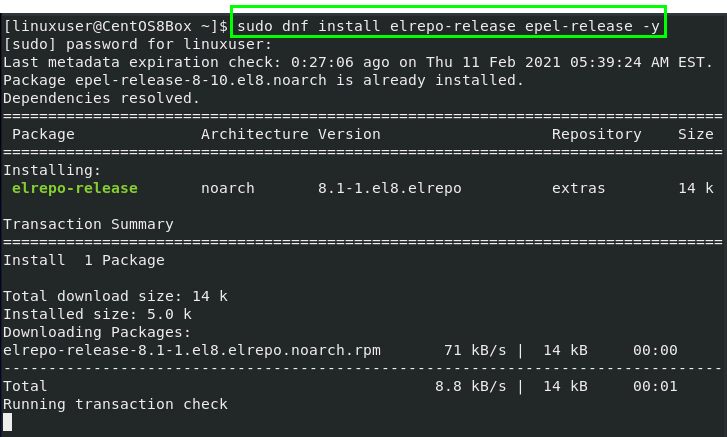Click the Package column header

click(x=43, y=134)
